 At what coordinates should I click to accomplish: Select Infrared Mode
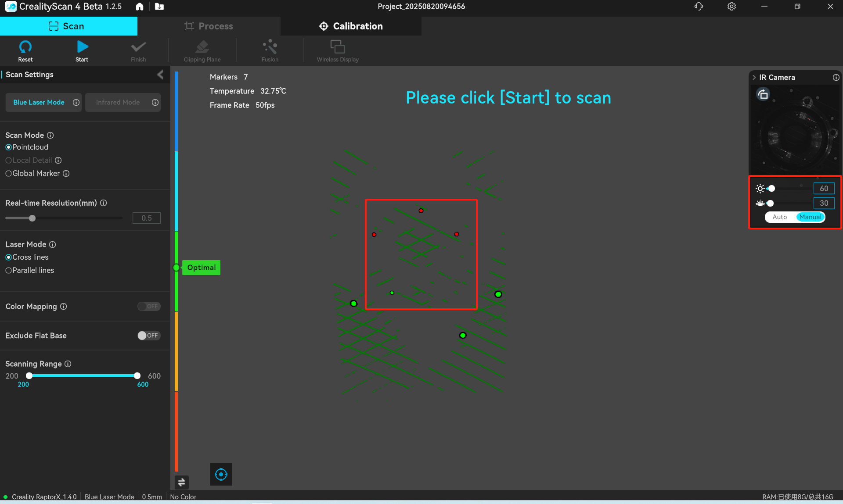tap(117, 102)
